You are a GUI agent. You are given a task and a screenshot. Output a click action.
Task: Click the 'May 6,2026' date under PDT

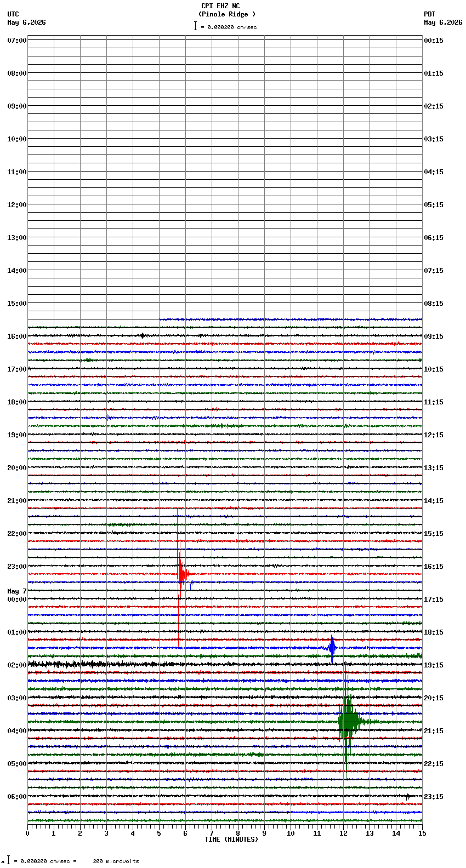(443, 22)
